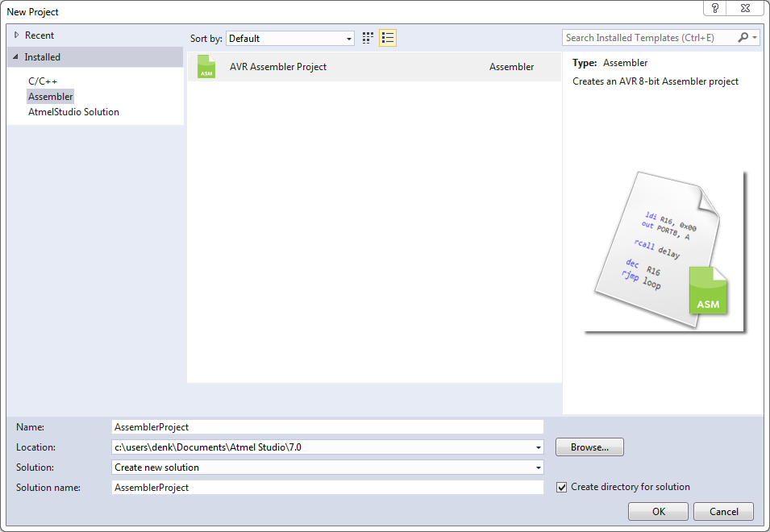Click the Assembler type label in template row
Viewport: 770px width, 532px height.
(x=511, y=67)
